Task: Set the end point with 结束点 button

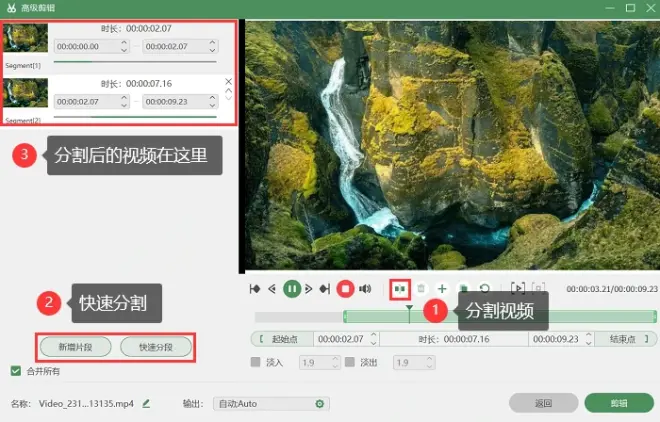Action: 625,339
